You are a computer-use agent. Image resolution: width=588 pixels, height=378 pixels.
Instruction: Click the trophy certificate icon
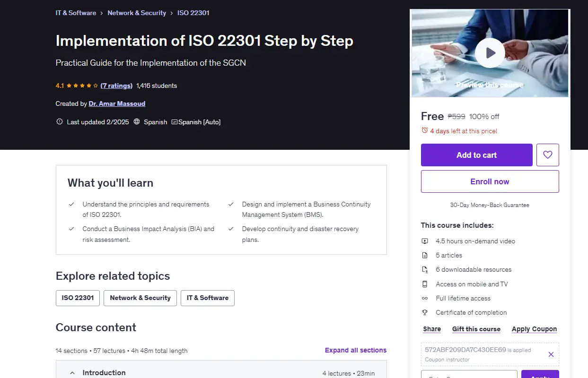pos(425,312)
